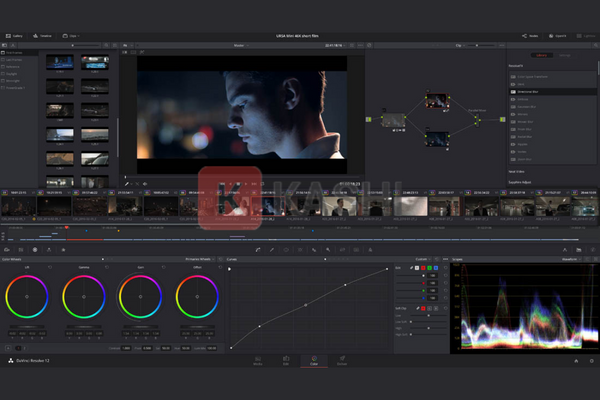Screen dimensions: 600x400
Task: Reset the Offset color wheel
Action: 220,267
